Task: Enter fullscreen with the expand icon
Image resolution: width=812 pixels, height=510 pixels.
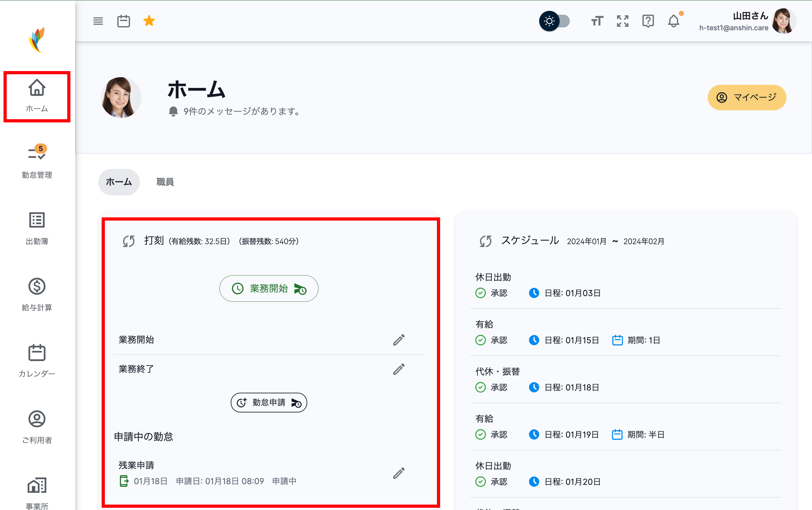Action: coord(622,21)
